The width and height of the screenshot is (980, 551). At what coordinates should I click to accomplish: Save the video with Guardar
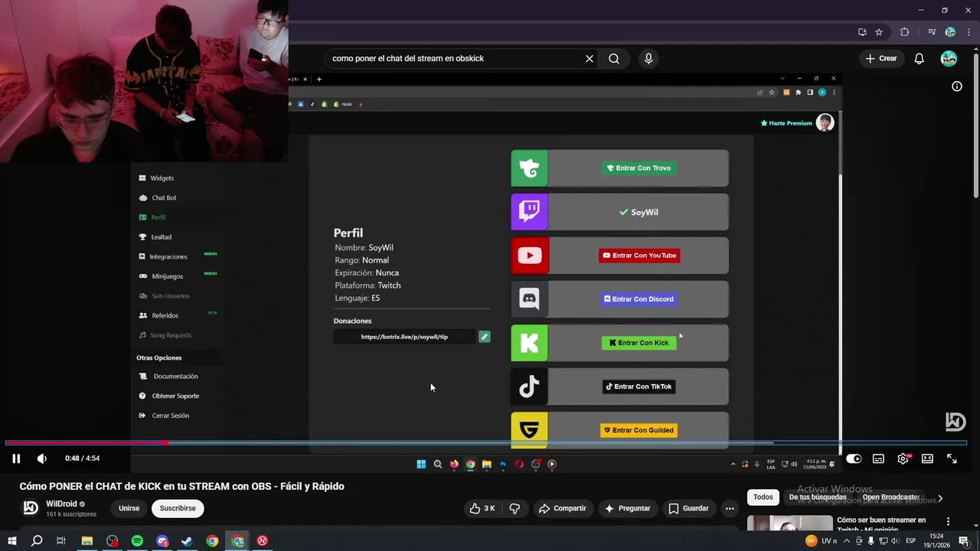coord(688,508)
